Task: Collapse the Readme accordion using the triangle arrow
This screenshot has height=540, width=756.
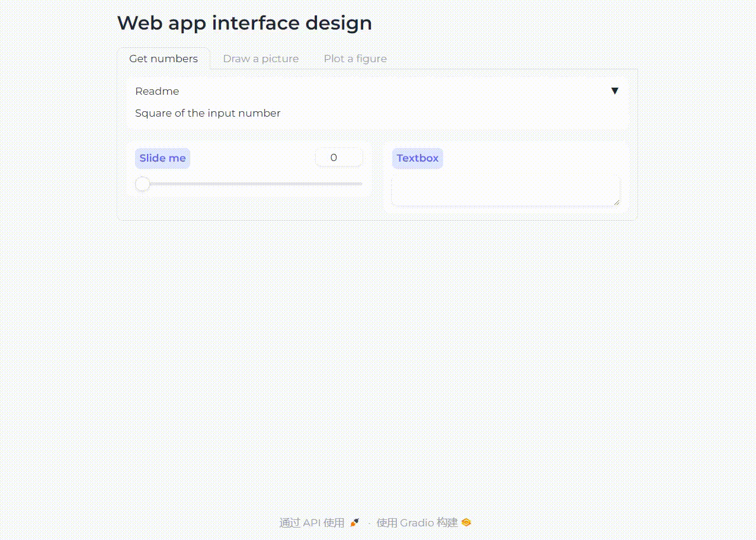Action: point(615,91)
